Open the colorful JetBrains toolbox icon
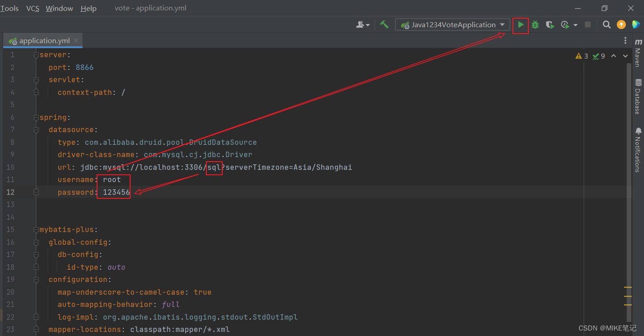 [x=636, y=25]
